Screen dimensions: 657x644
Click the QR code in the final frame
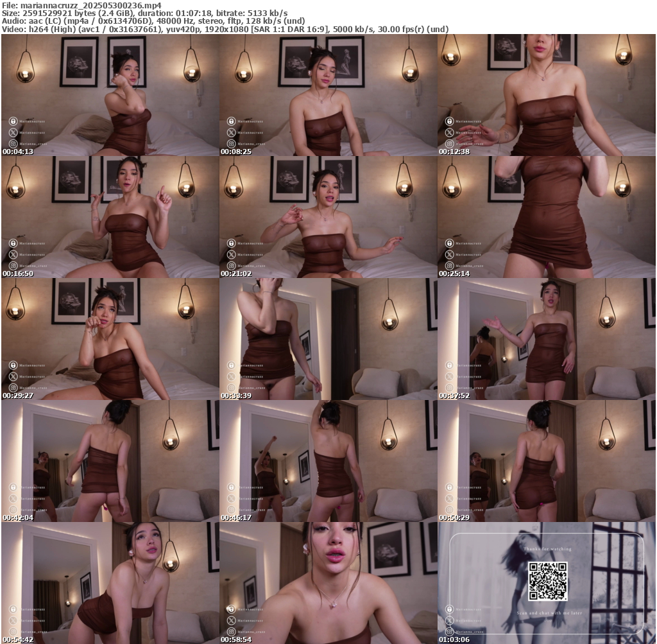[x=547, y=581]
